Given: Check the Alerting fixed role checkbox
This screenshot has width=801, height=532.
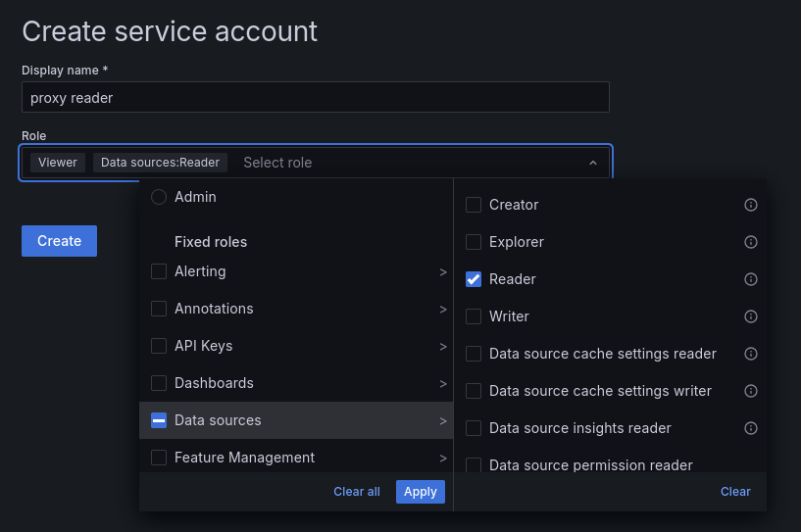Looking at the screenshot, I should (159, 271).
